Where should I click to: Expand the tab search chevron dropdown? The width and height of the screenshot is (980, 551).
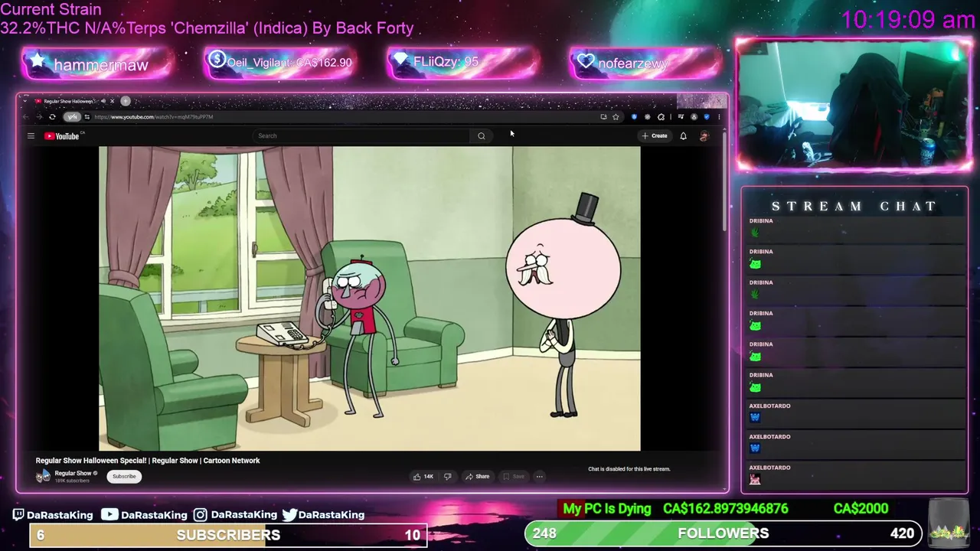[25, 101]
